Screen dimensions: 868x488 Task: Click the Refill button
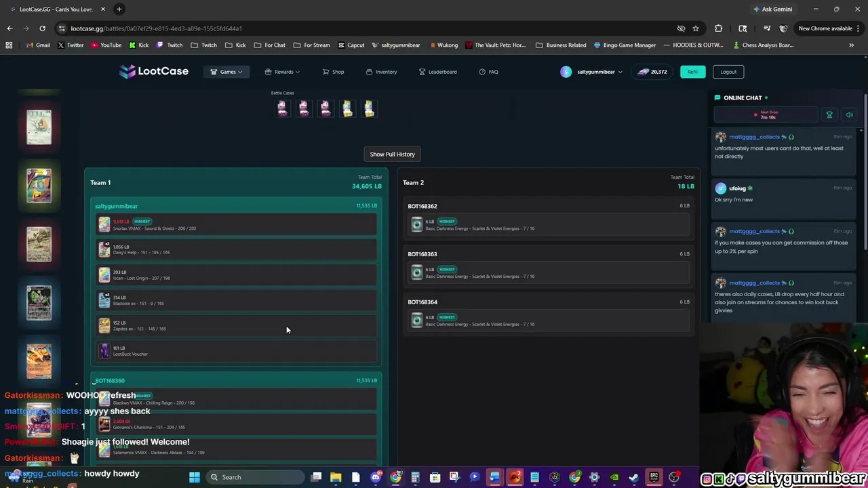coord(692,72)
